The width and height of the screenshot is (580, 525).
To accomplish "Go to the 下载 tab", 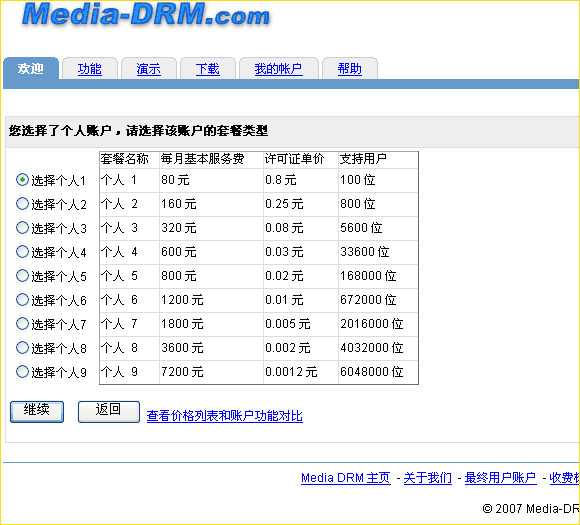I will 208,69.
